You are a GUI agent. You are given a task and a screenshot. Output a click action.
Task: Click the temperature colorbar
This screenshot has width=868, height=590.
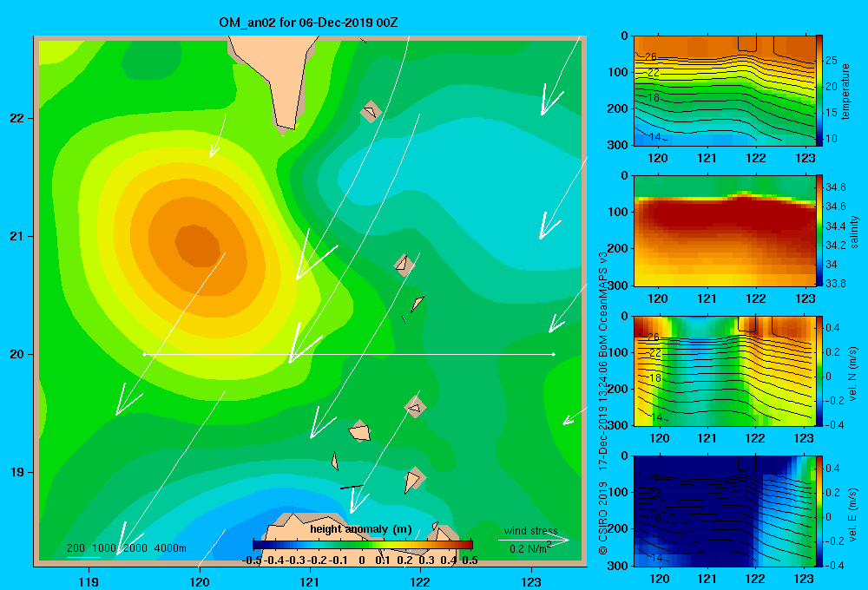pyautogui.click(x=819, y=90)
